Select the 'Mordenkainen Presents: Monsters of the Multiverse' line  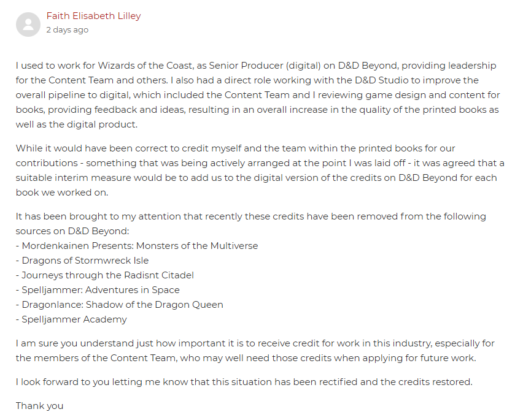pyautogui.click(x=137, y=246)
